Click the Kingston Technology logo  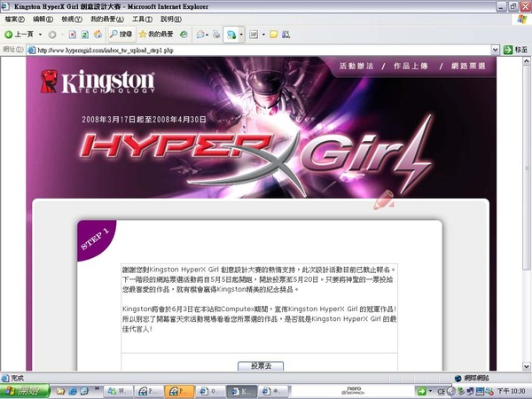point(98,82)
